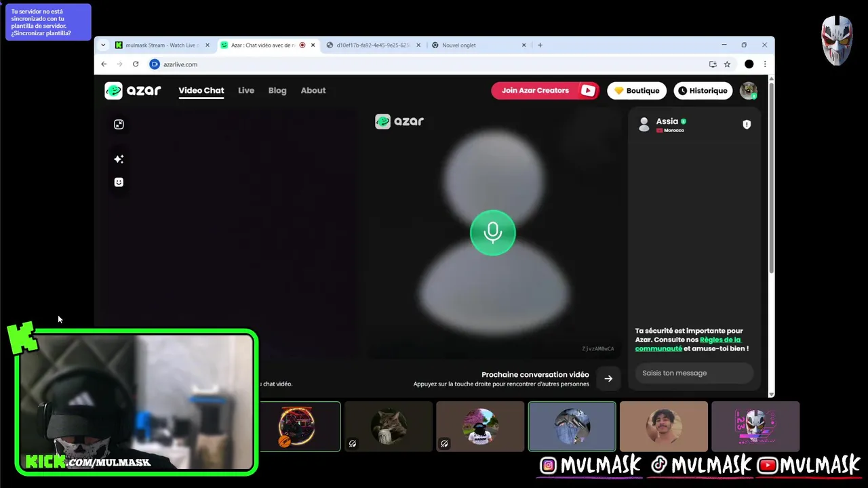Select the pink tree avatar participant thumbnail

[x=480, y=426]
